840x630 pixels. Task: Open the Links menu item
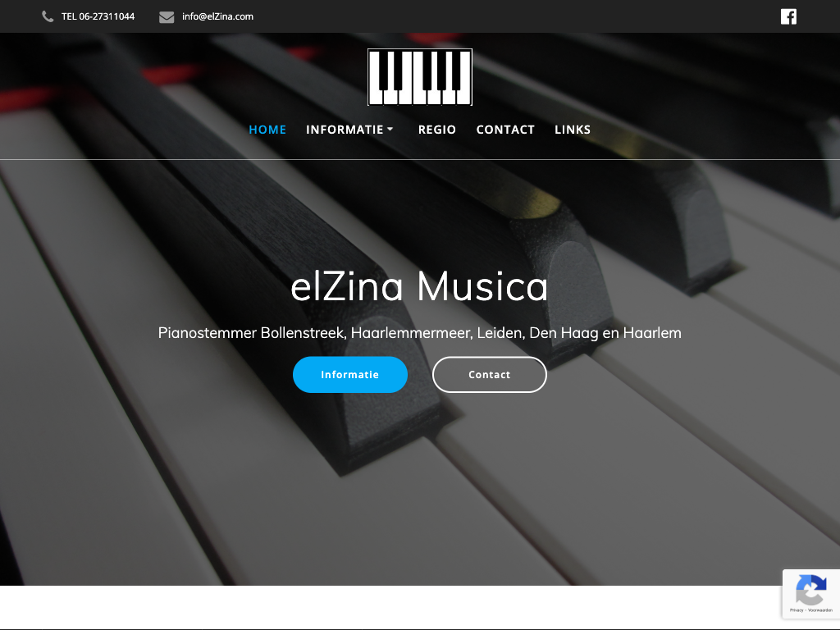coord(572,130)
